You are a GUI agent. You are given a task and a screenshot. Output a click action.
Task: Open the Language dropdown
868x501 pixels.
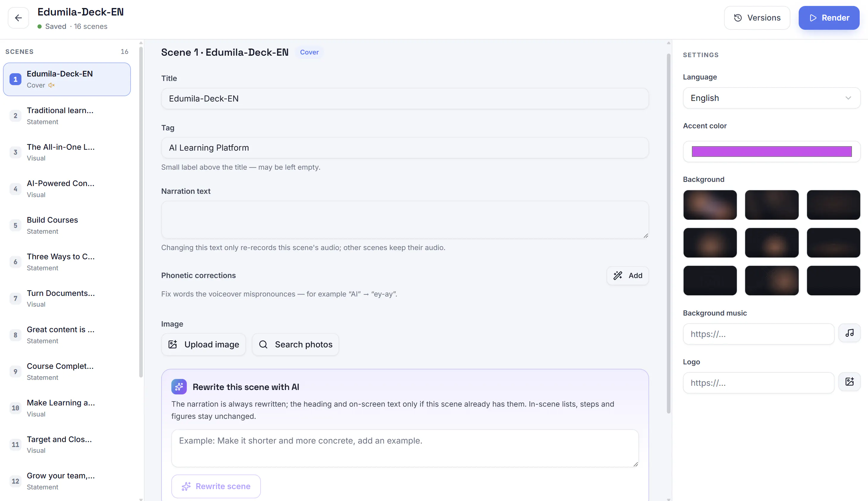[771, 98]
